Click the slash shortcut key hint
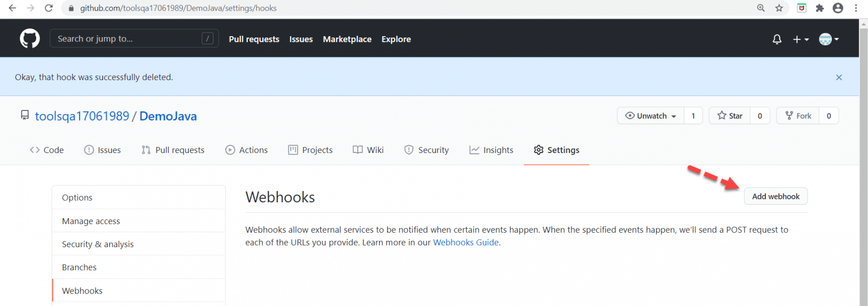 tap(207, 39)
